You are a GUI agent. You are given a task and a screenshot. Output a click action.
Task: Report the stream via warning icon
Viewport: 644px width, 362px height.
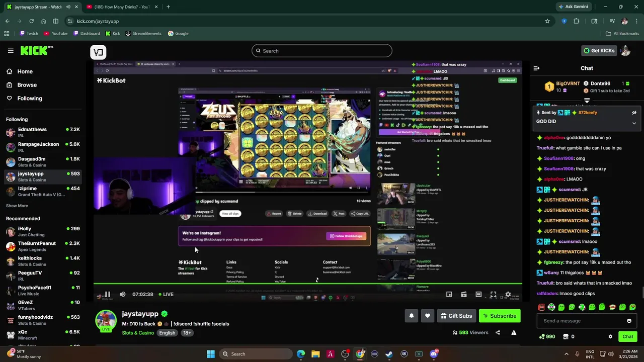point(514,332)
